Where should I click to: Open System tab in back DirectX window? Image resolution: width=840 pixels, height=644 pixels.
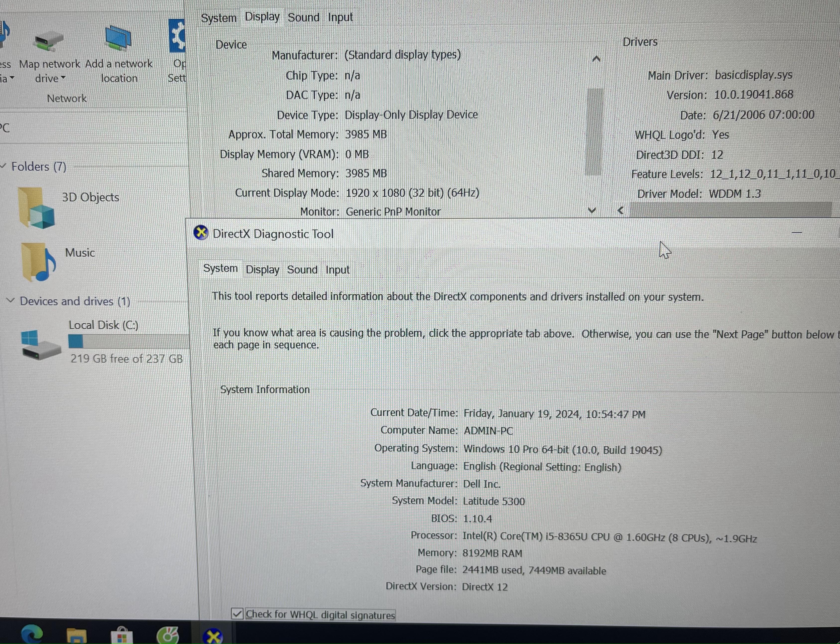(219, 18)
